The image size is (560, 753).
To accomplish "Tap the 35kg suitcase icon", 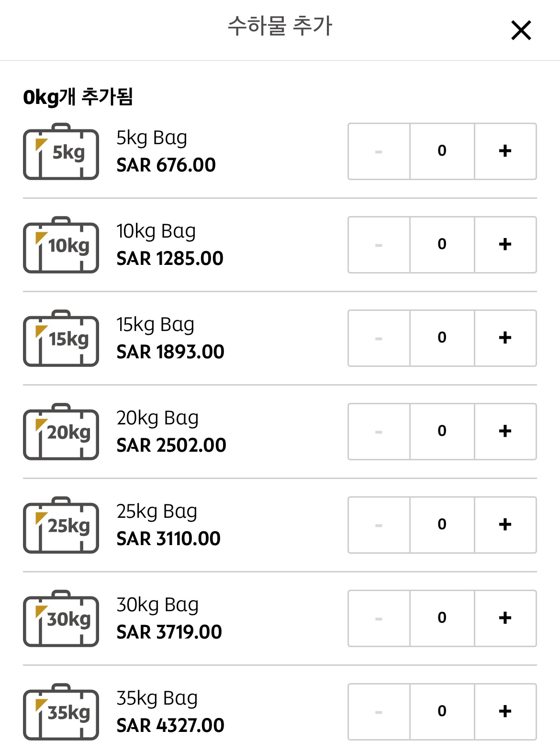I will pyautogui.click(x=61, y=712).
